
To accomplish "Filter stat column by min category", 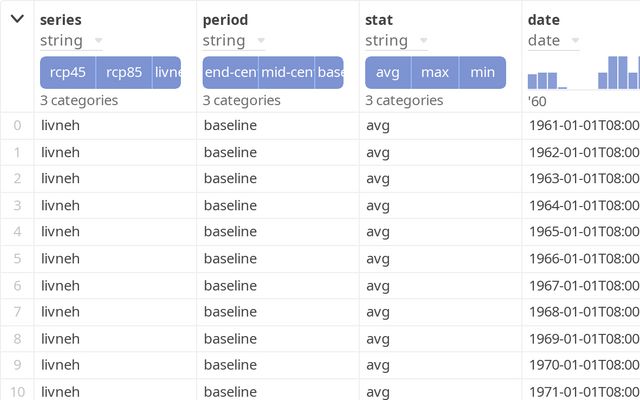I will pyautogui.click(x=482, y=72).
